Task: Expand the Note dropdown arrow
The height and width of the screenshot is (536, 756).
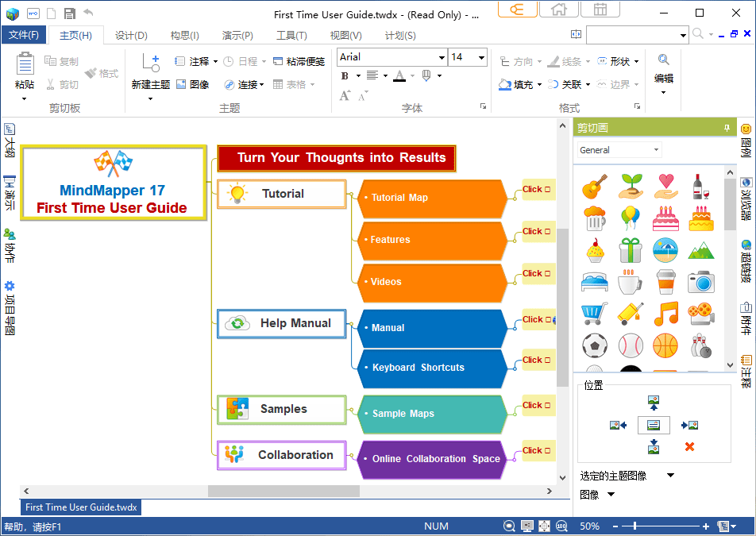Action: [x=215, y=62]
